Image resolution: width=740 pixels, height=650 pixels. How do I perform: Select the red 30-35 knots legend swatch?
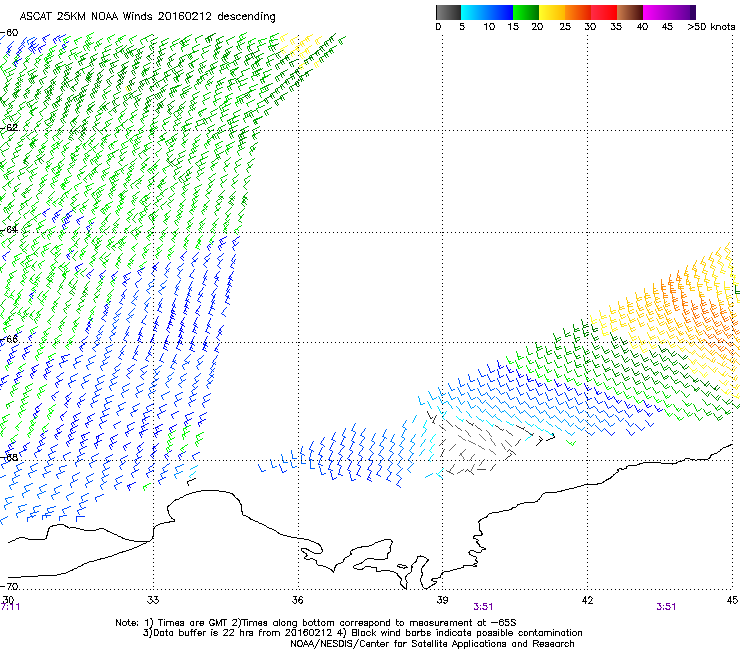click(604, 12)
